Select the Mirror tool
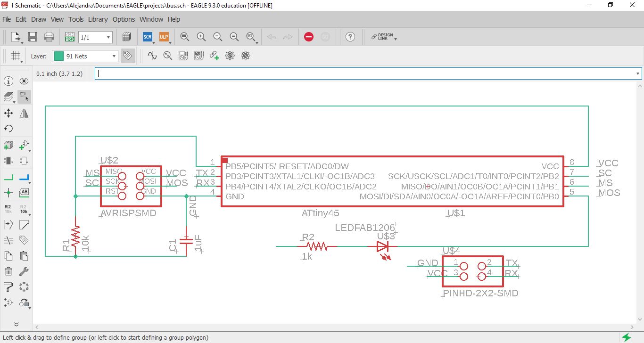Image resolution: width=644 pixels, height=343 pixels. pos(24,113)
